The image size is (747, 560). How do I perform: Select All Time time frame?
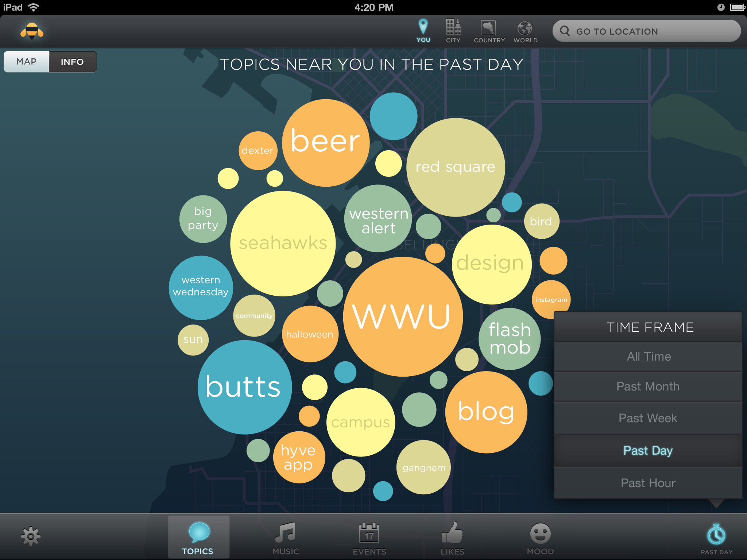click(648, 357)
